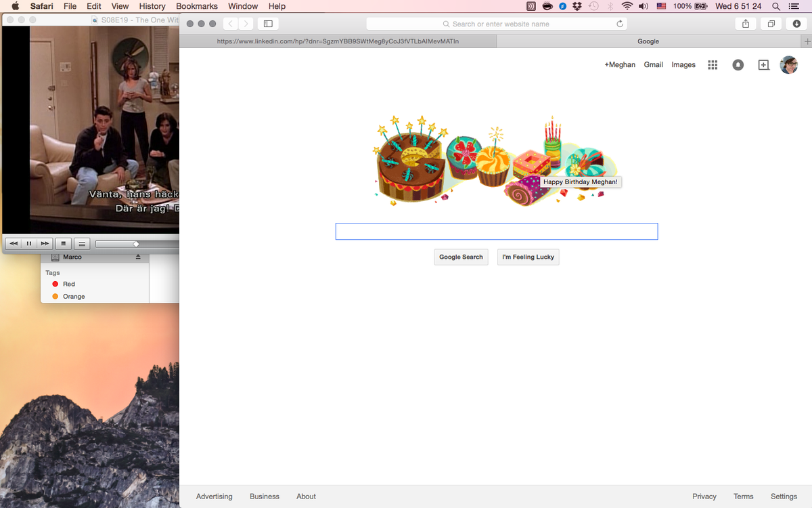Image resolution: width=812 pixels, height=508 pixels.
Task: Open the volume menu bar icon
Action: pos(644,6)
